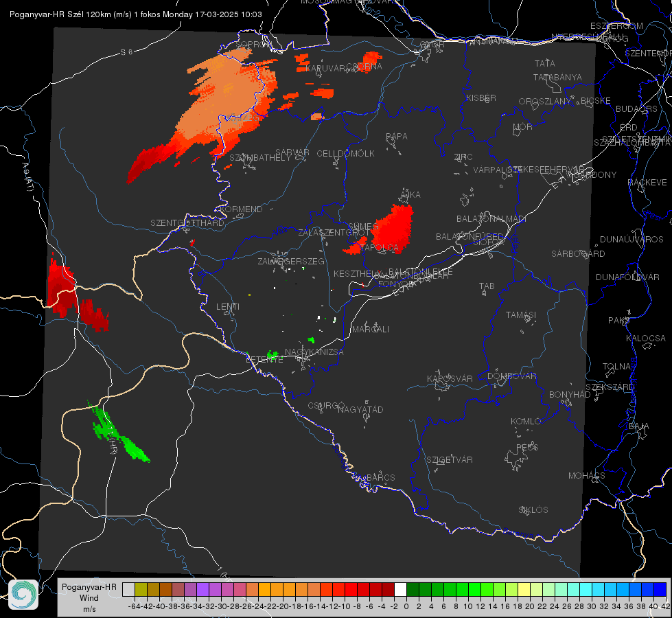Click the NAGYKANIZSA city label
The width and height of the screenshot is (672, 618).
point(314,352)
